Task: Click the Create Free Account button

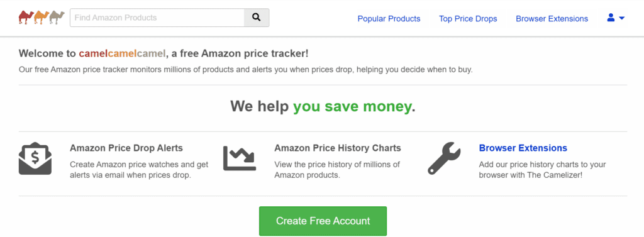Action: click(323, 221)
